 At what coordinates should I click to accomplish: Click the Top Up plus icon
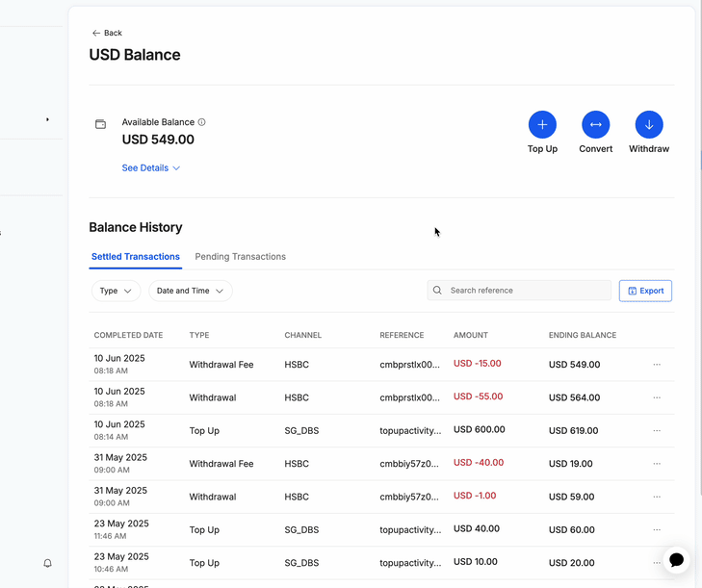coord(542,124)
